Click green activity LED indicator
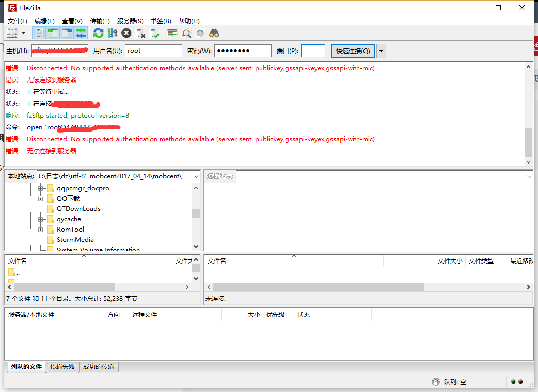This screenshot has width=538, height=392. click(513, 382)
